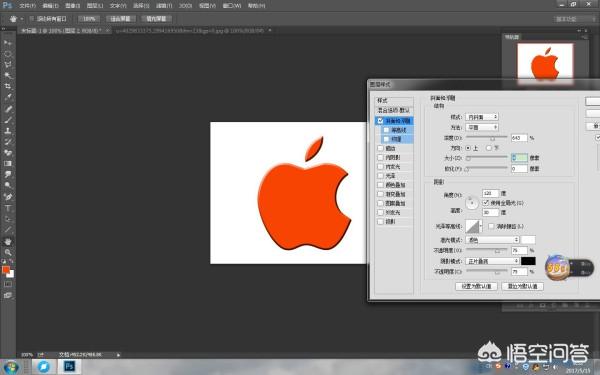Image resolution: width=600 pixels, height=375 pixels.
Task: Open bevel Style (样式) dropdown
Action: [x=482, y=117]
